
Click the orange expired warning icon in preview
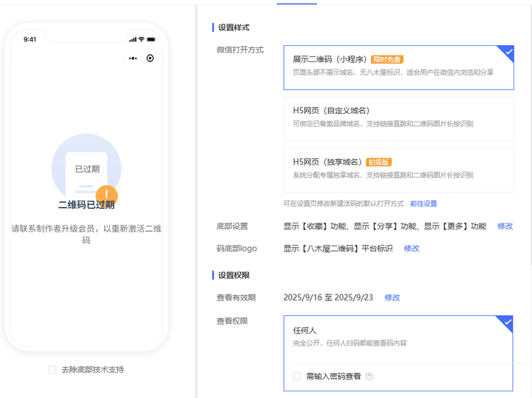[x=106, y=196]
